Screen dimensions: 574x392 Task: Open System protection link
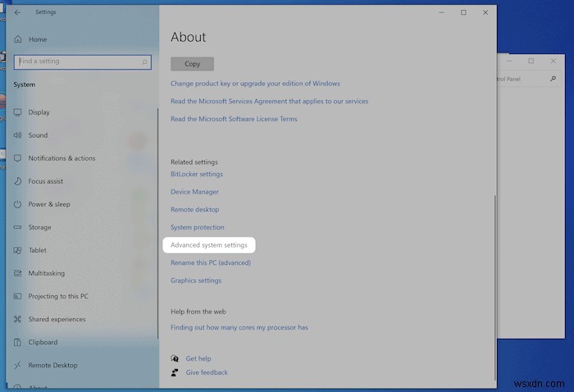(x=198, y=227)
